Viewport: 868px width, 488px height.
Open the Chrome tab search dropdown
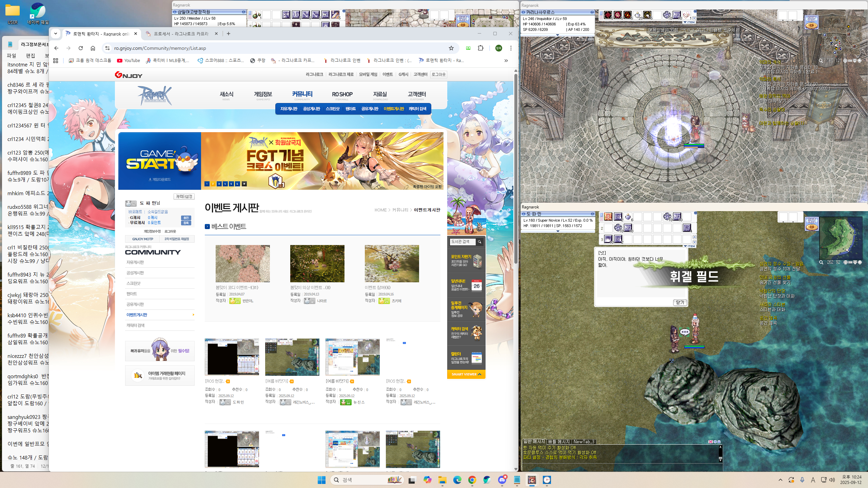pyautogui.click(x=56, y=34)
